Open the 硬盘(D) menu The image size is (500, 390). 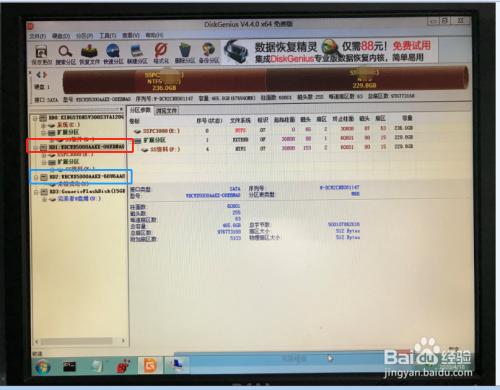pos(61,36)
